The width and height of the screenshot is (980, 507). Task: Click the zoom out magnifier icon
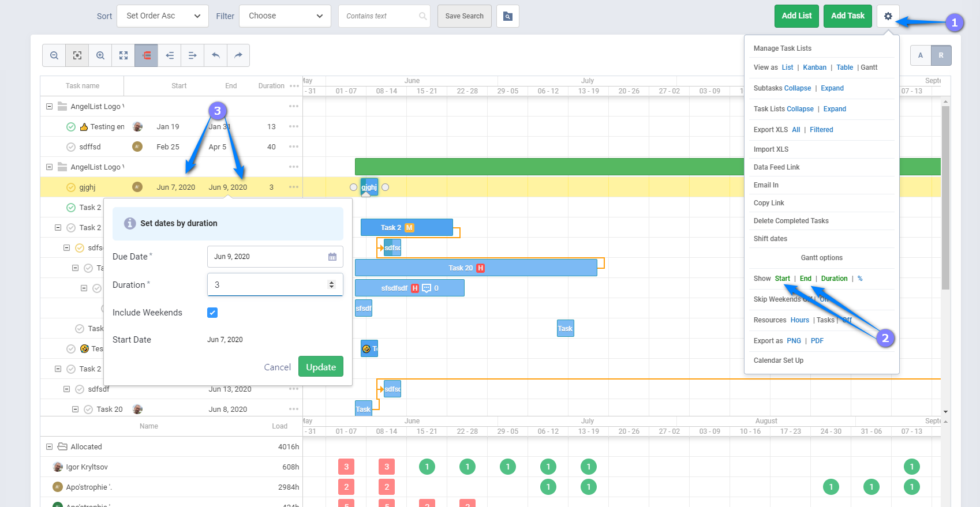(x=54, y=55)
